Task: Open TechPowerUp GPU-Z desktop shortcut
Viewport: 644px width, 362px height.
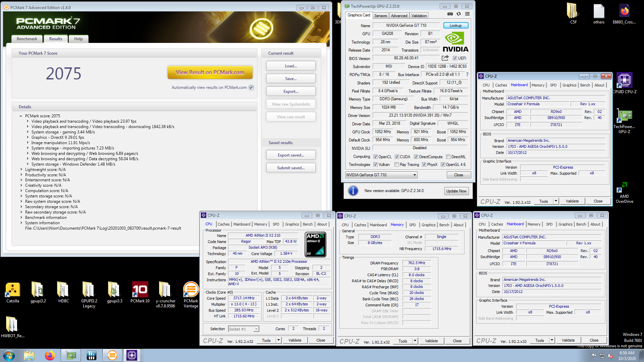Action: click(x=624, y=121)
